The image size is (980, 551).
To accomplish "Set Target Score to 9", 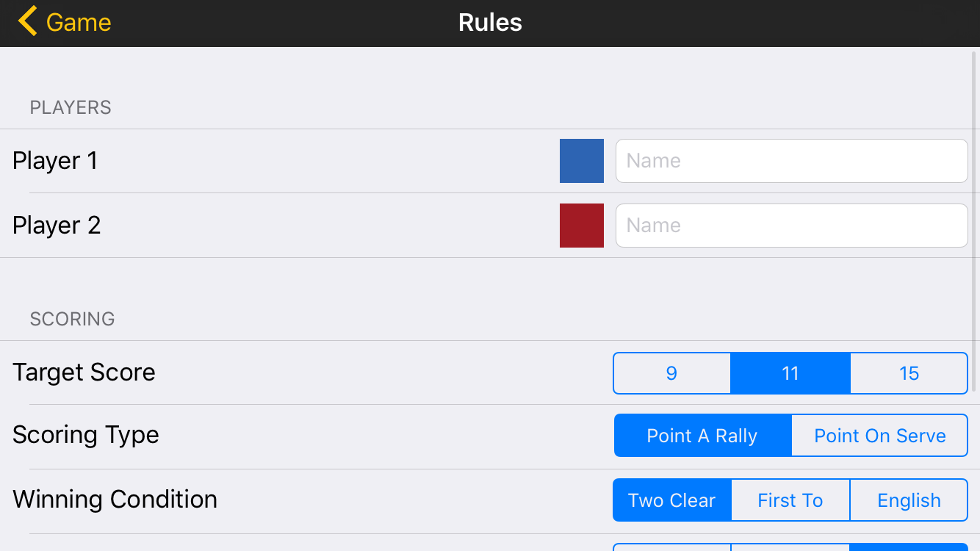I will (x=671, y=373).
